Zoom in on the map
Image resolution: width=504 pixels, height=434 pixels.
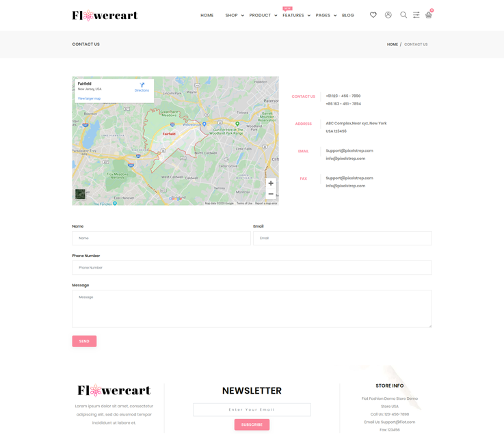(x=271, y=183)
